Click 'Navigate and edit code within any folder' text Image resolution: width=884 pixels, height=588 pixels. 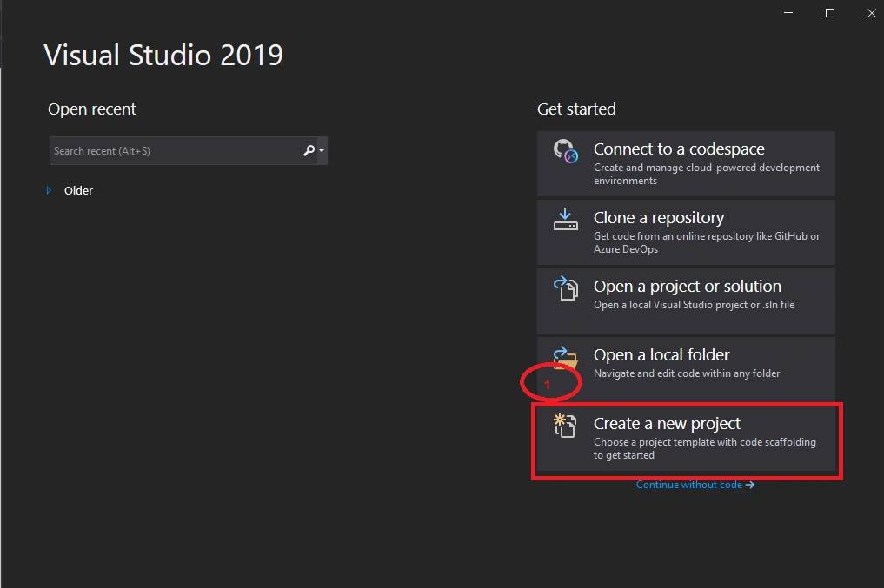coord(687,373)
